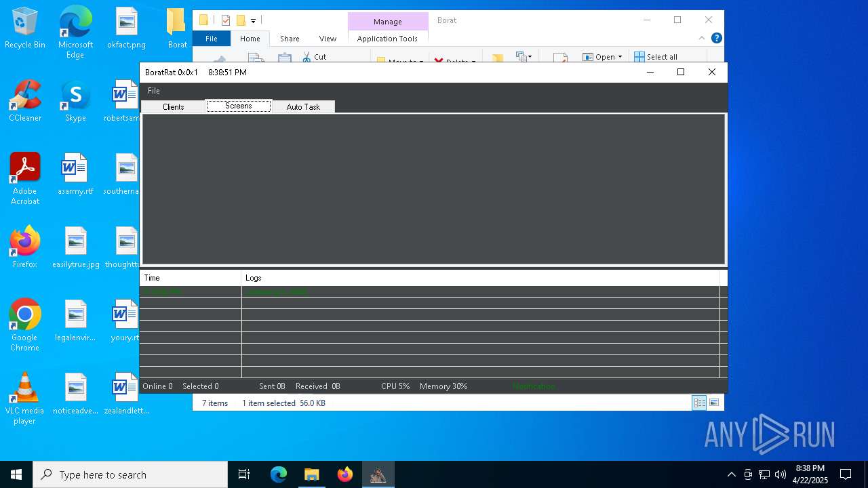Viewport: 868px width, 488px height.
Task: Select the Skype desktop shortcut
Action: 75,102
